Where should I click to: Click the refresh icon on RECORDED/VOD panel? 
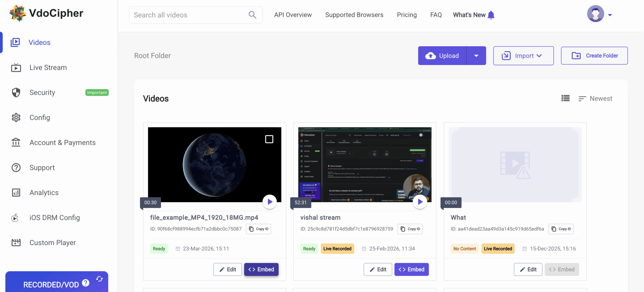point(99,279)
